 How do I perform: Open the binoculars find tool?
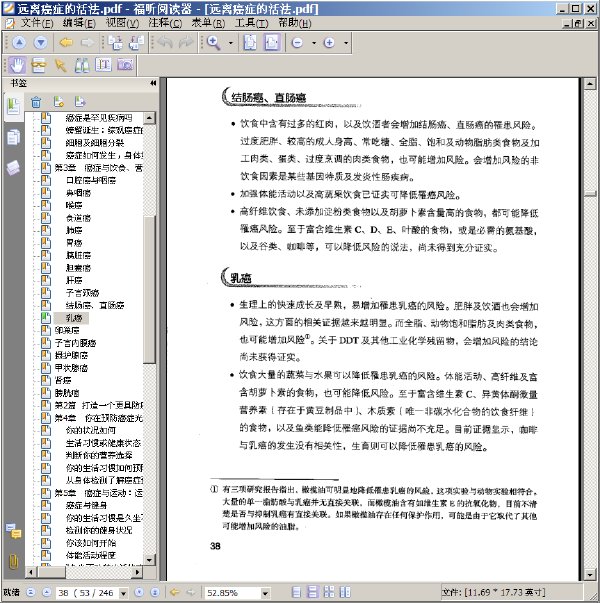[82, 65]
